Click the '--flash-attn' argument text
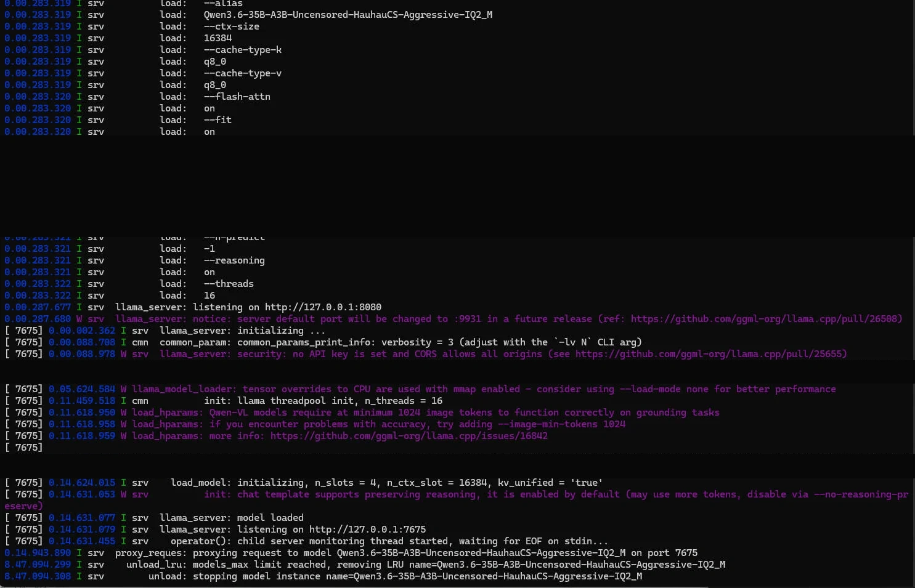Screen dimensions: 915x588 point(237,97)
